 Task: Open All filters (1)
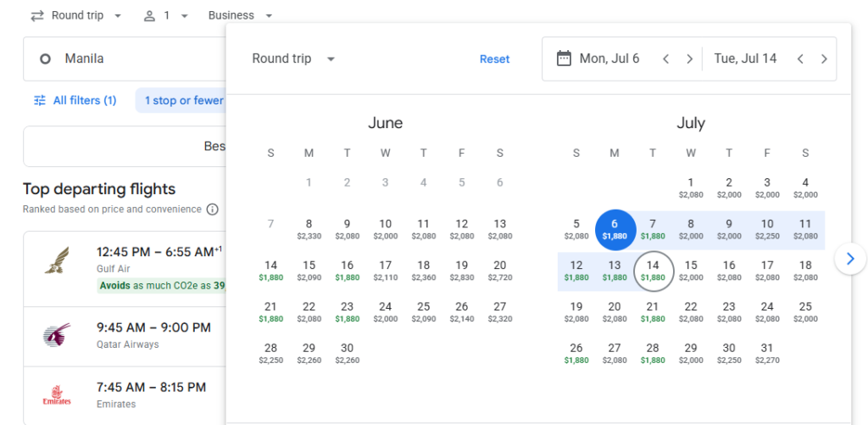[75, 100]
